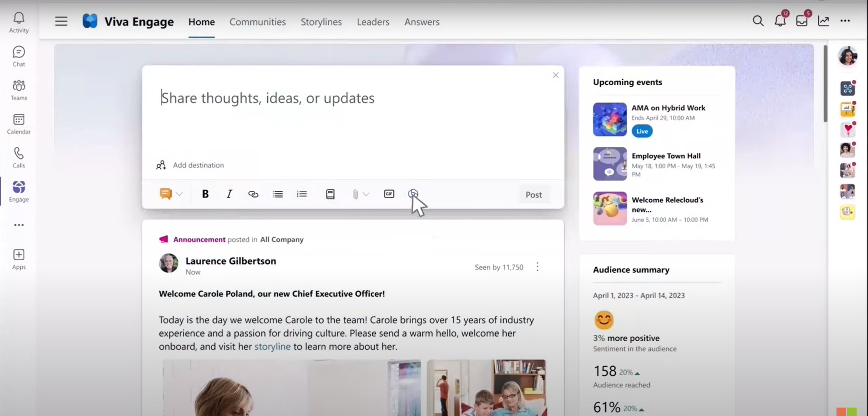Switch to the Storylines tab

coord(321,22)
